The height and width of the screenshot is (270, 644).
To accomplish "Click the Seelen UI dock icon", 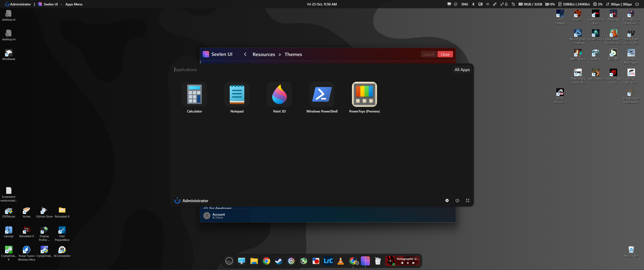I will coord(365,261).
